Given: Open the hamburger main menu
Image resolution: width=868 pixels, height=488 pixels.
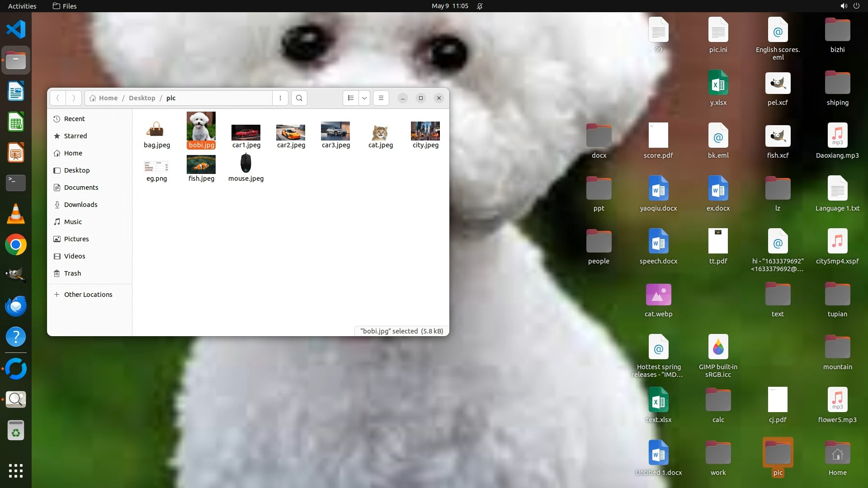Looking at the screenshot, I should pyautogui.click(x=381, y=98).
